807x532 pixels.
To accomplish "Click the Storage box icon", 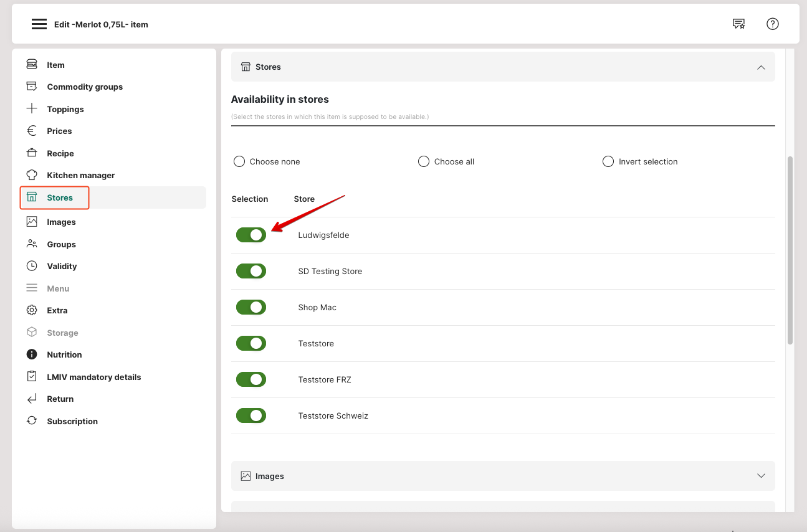I will 32,333.
